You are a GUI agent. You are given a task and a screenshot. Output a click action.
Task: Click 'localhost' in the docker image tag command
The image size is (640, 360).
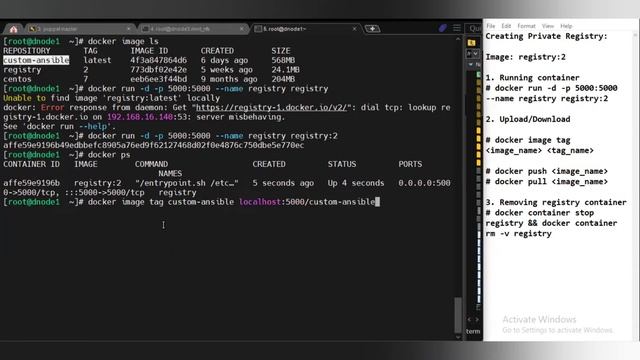260,202
